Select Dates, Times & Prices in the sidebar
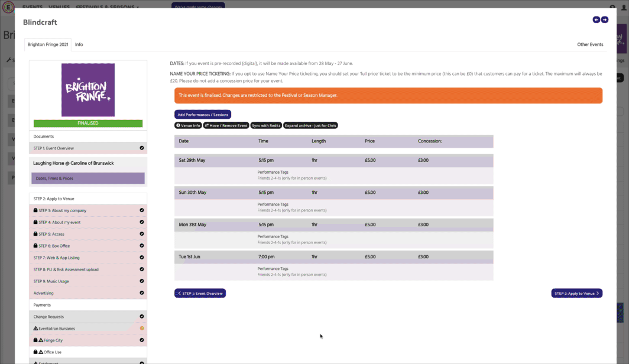This screenshot has width=629, height=364. pyautogui.click(x=88, y=178)
